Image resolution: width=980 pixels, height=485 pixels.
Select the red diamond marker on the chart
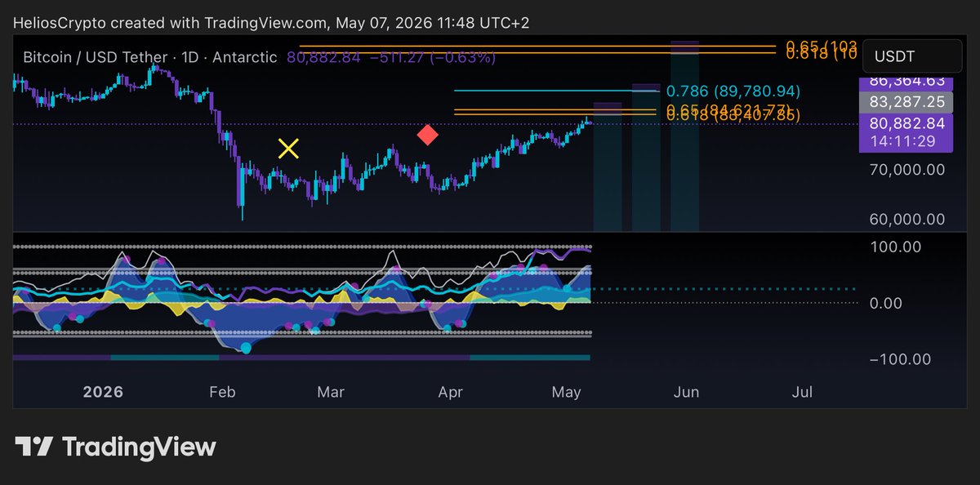(x=427, y=135)
